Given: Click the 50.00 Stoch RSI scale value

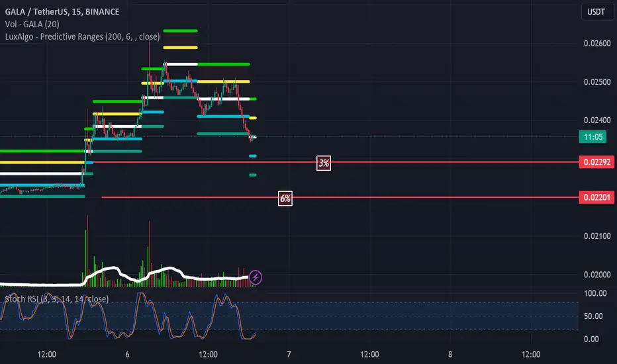Looking at the screenshot, I should [x=593, y=316].
